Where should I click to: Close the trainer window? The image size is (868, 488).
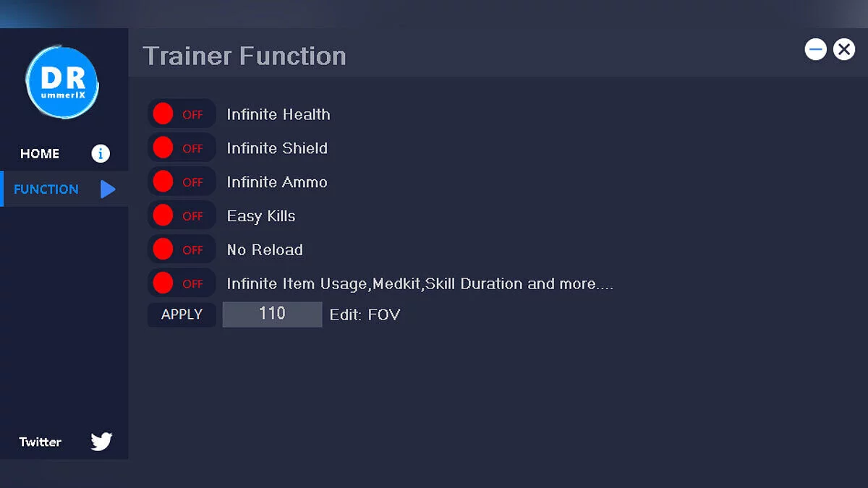tap(843, 49)
